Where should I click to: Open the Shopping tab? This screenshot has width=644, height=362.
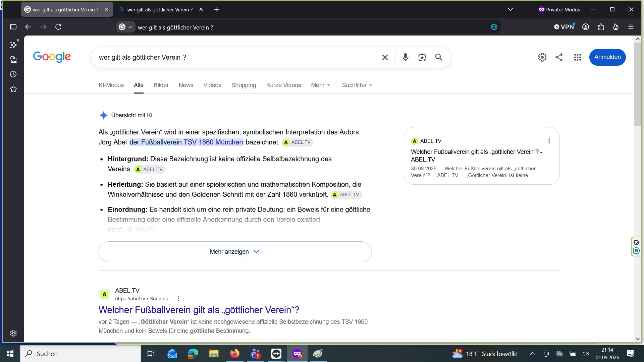244,85
